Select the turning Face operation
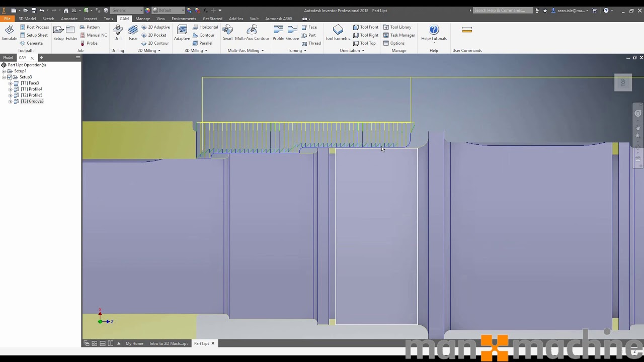 click(309, 27)
